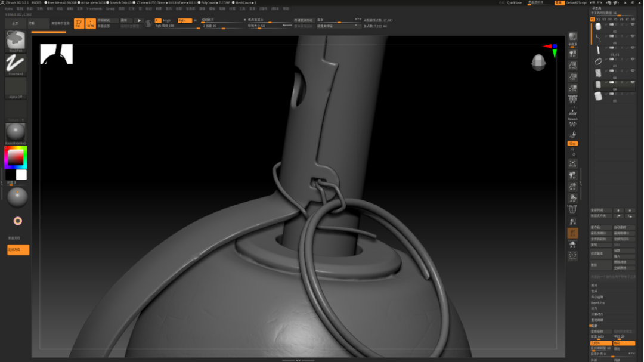Toggle the highlighted orange solo icon
The width and height of the screenshot is (644, 362).
572,233
